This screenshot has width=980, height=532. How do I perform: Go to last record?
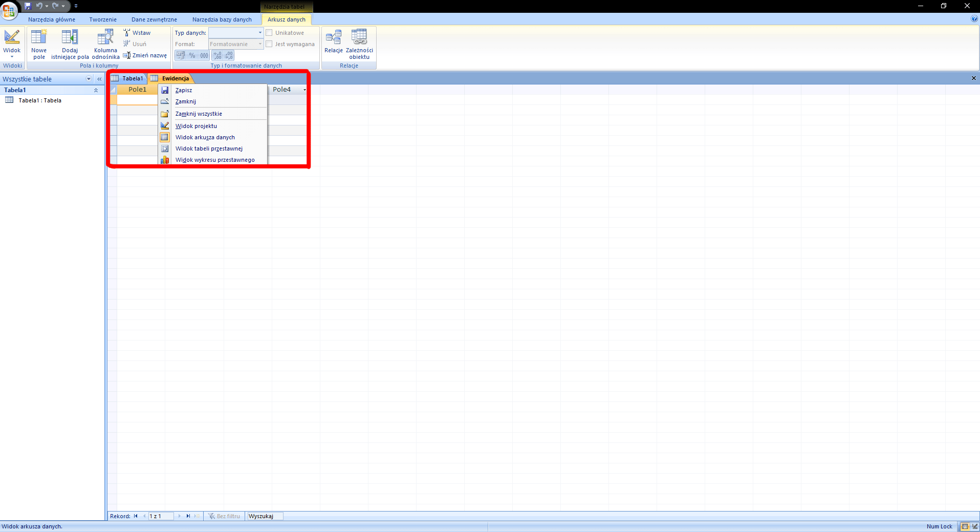(188, 516)
